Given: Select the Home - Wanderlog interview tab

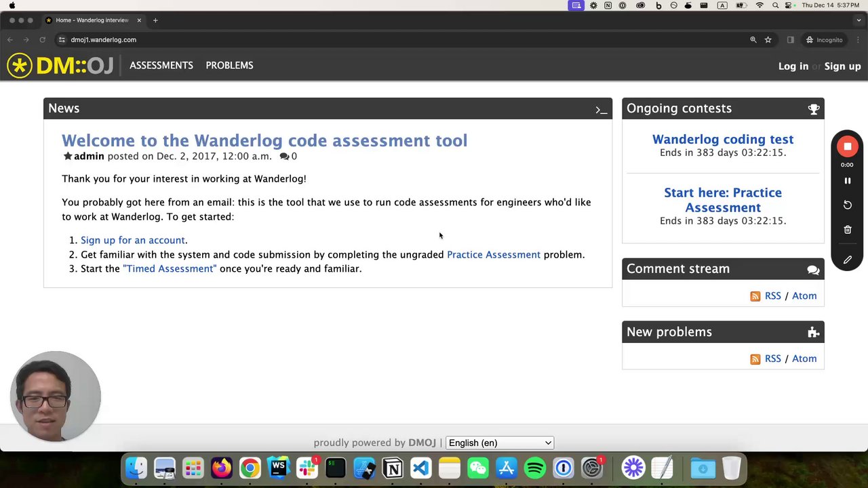Looking at the screenshot, I should pos(93,20).
